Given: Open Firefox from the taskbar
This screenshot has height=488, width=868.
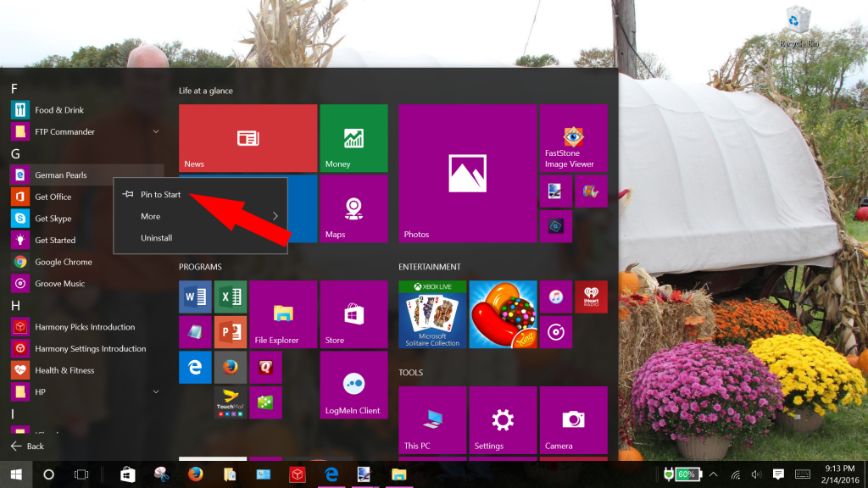Looking at the screenshot, I should (x=195, y=474).
